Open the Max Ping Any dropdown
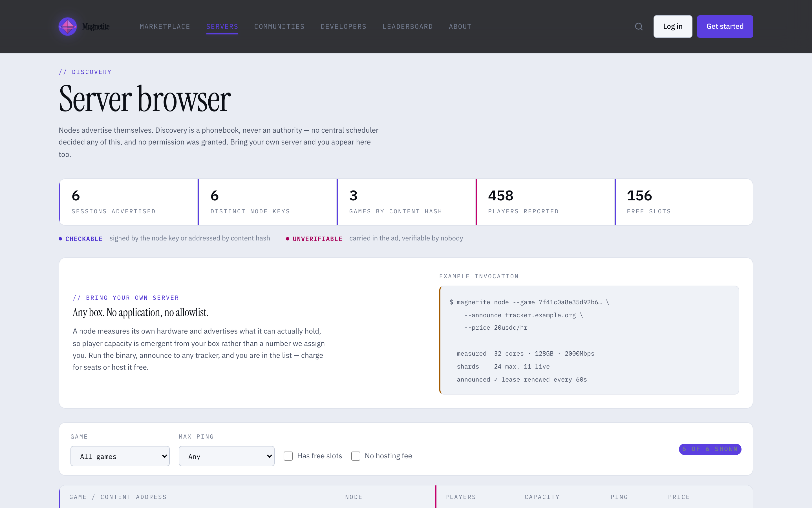 226,456
